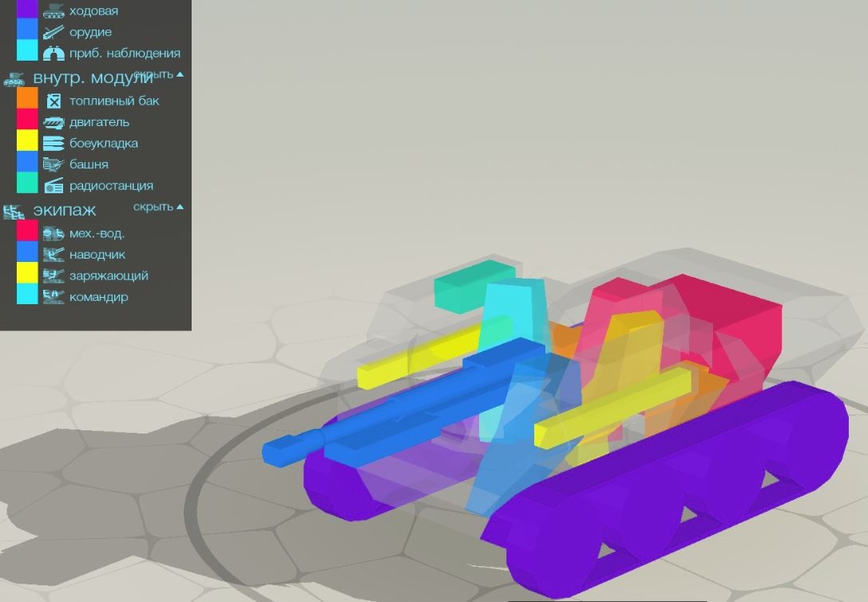Click the orange swatch for топливный бак
Screen dimensions: 868x602
[x=27, y=98]
